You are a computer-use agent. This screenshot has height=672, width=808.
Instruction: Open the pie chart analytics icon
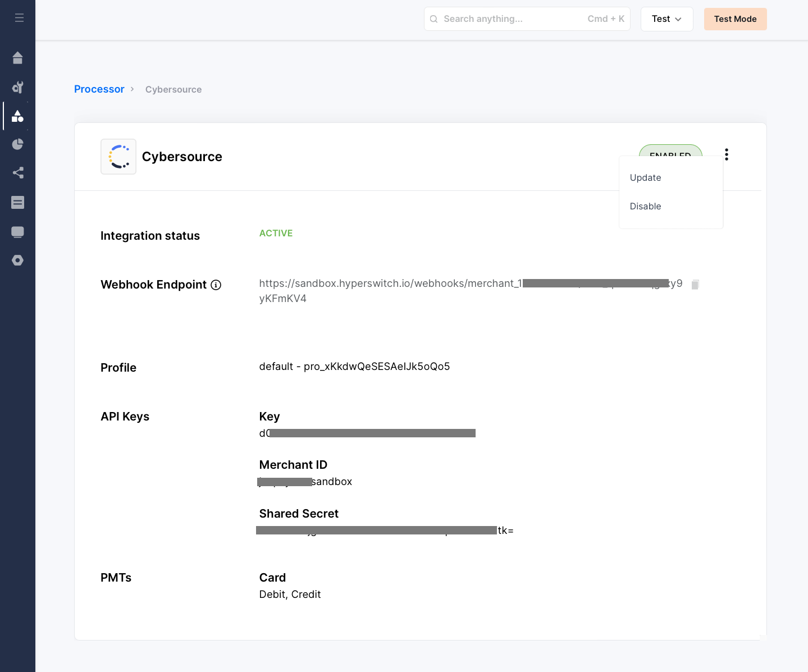tap(18, 144)
